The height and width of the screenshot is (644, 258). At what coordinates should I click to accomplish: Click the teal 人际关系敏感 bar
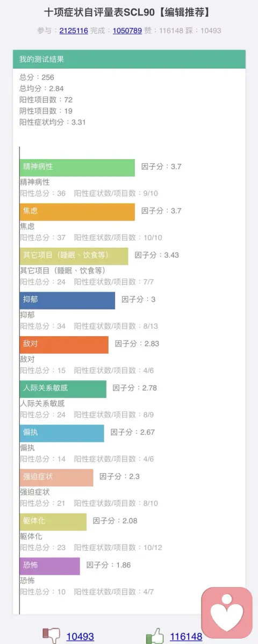(63, 389)
